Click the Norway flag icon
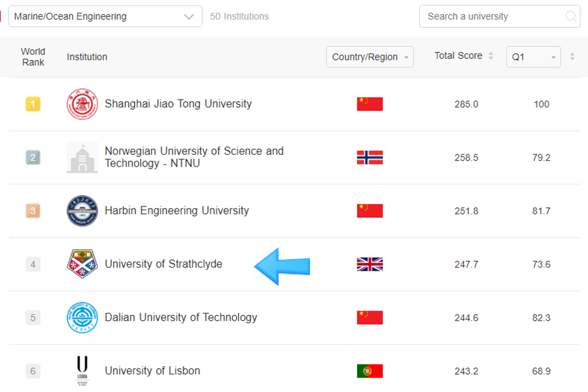 (370, 157)
